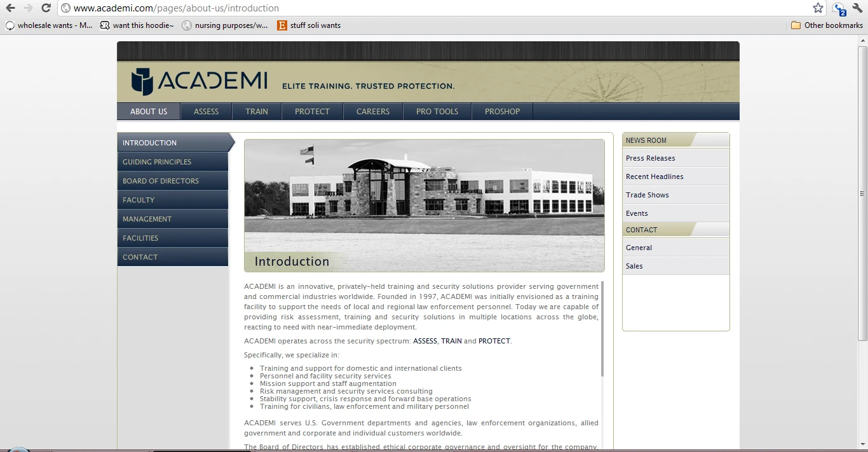This screenshot has width=868, height=452.
Task: Click the 'Introduction' heading over photo
Action: [x=292, y=262]
